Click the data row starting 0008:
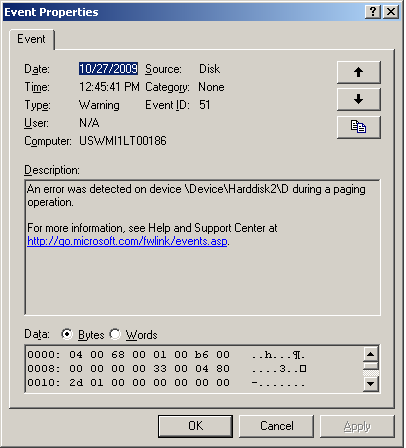Viewport: 406px width, 448px height. tap(167, 369)
